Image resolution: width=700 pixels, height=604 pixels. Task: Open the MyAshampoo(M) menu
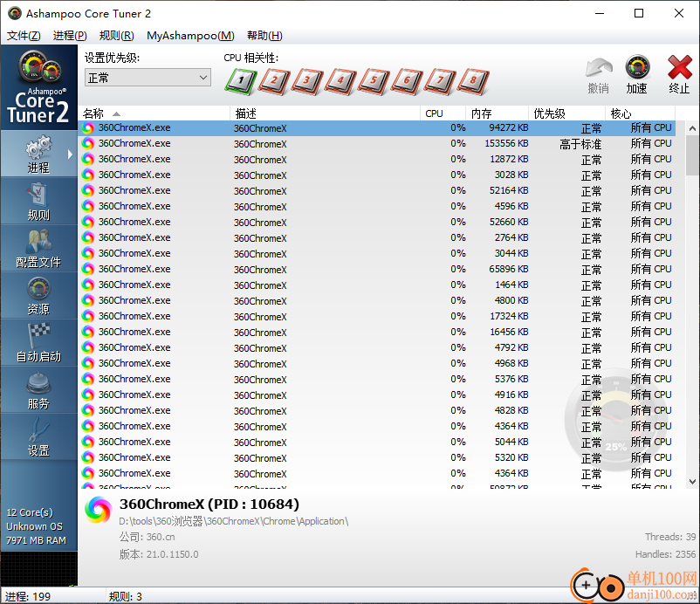190,36
